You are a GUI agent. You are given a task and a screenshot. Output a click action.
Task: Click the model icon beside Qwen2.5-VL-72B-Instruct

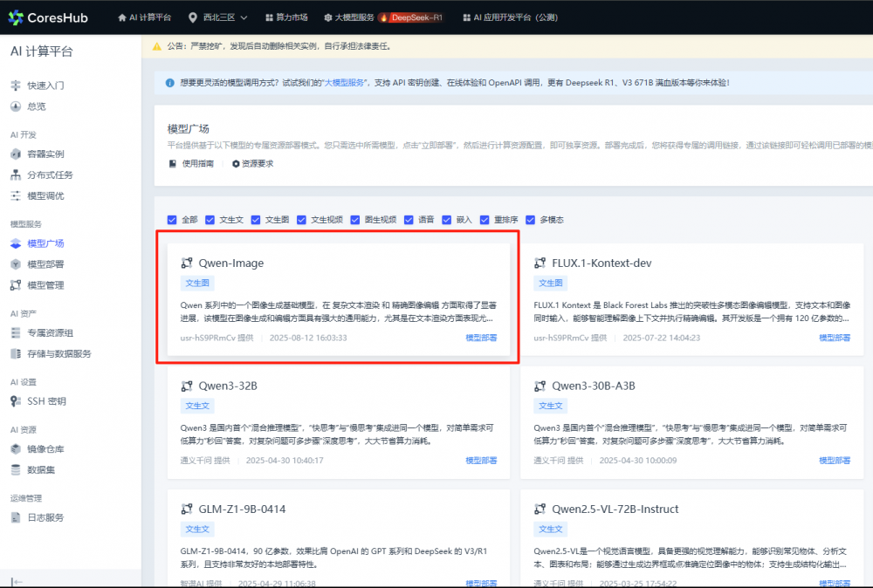click(x=540, y=509)
